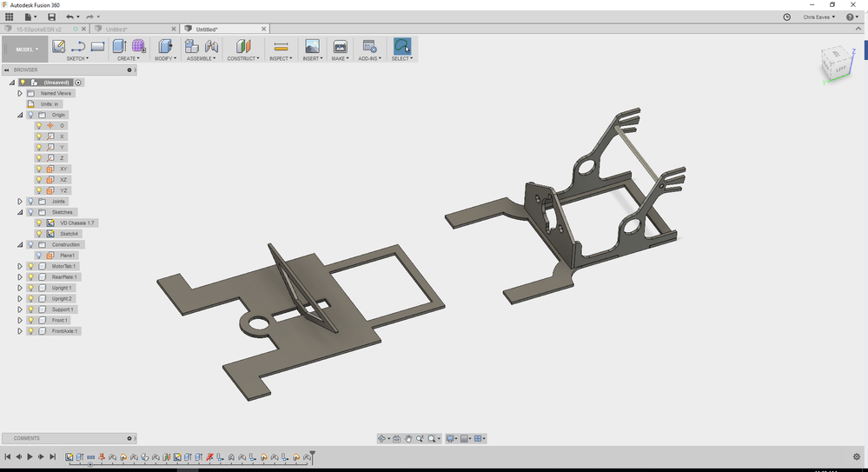The height and width of the screenshot is (472, 868).
Task: Open the MODIFY menu
Action: (165, 59)
